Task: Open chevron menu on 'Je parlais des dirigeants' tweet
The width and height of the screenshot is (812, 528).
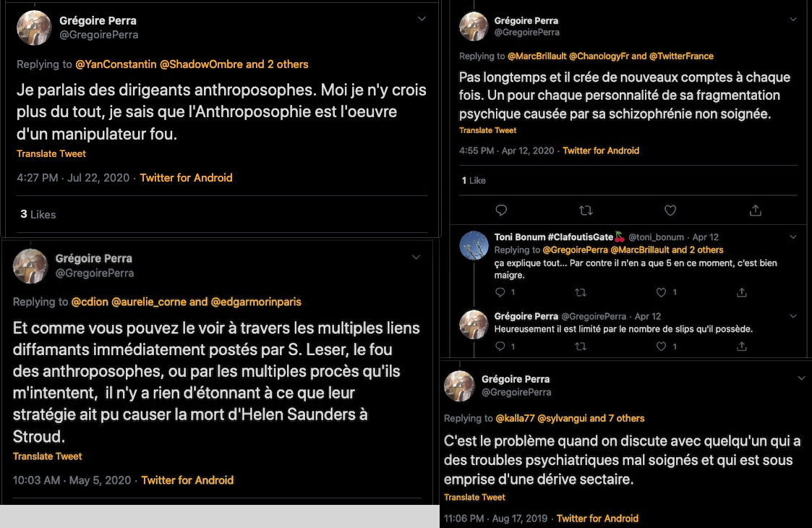Action: (x=422, y=20)
